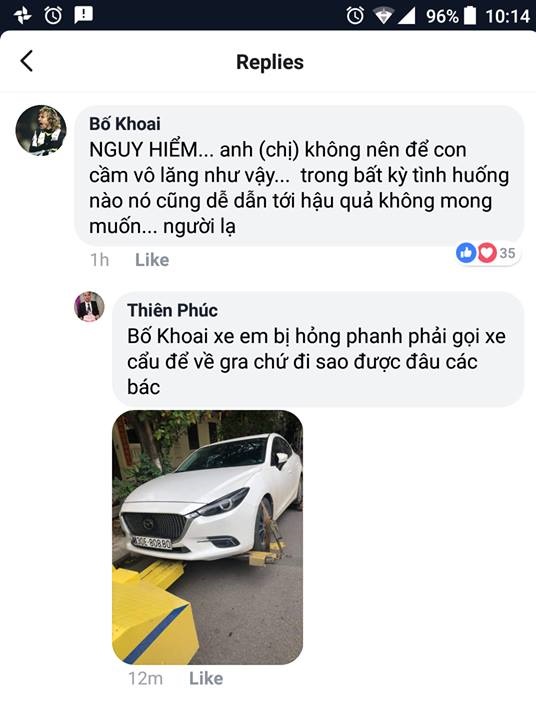The image size is (536, 712).
Task: Tap the notification message alert icon
Action: pyautogui.click(x=84, y=15)
